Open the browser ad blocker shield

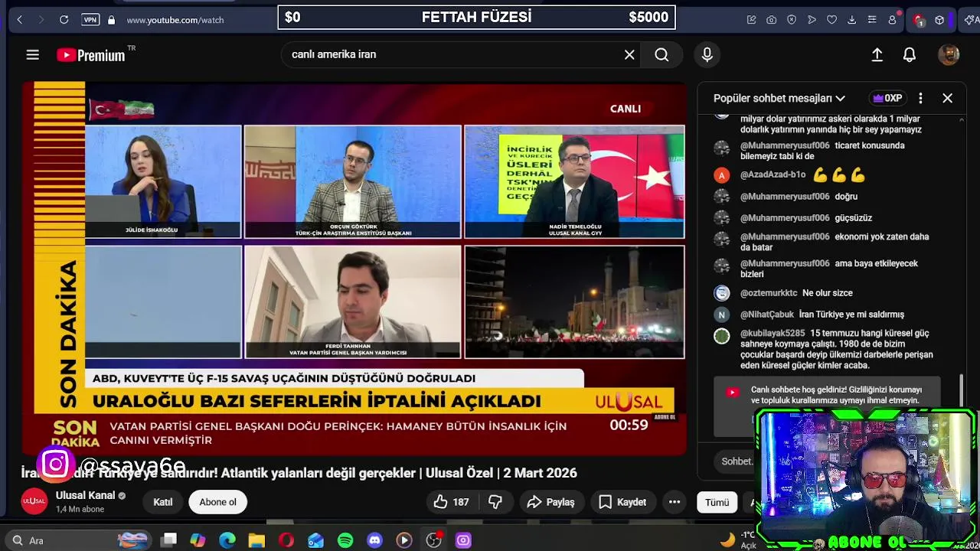tap(792, 20)
